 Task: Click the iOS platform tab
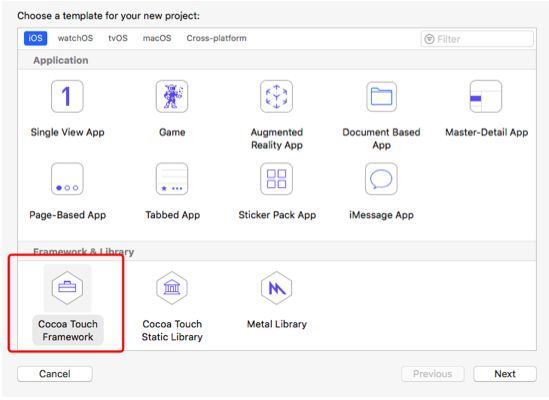pyautogui.click(x=35, y=38)
